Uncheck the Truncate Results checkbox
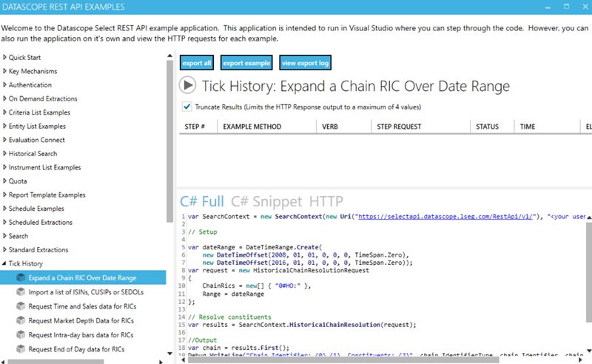 pyautogui.click(x=186, y=107)
